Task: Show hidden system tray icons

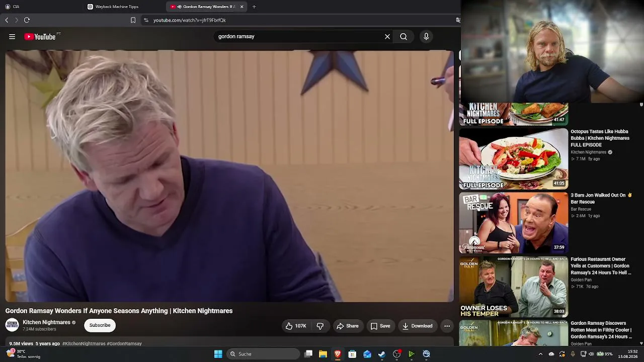Action: coord(541,354)
